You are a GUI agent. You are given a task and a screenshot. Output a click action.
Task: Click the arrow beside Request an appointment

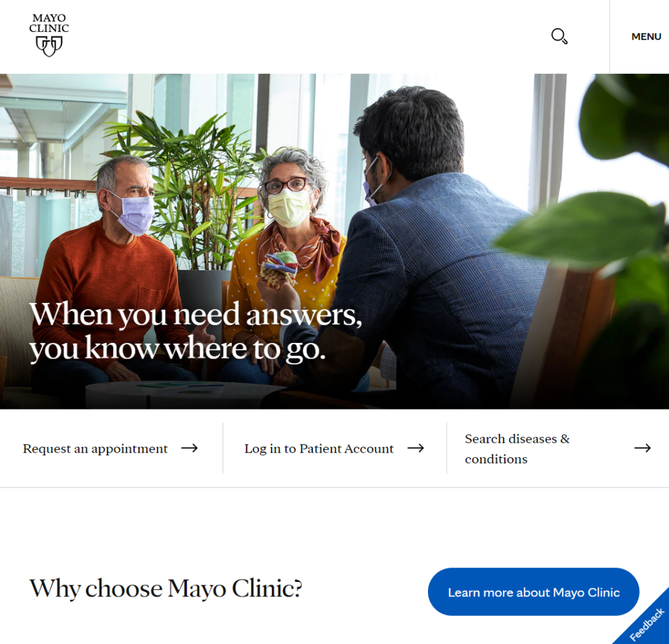[189, 448]
